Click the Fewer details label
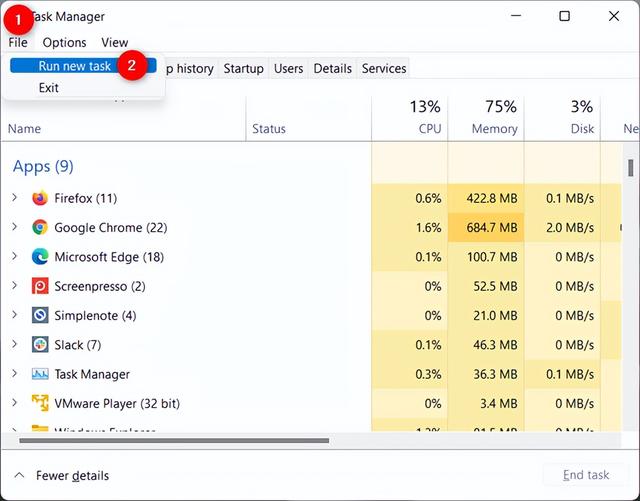Viewport: 640px width, 501px height. pos(72,476)
